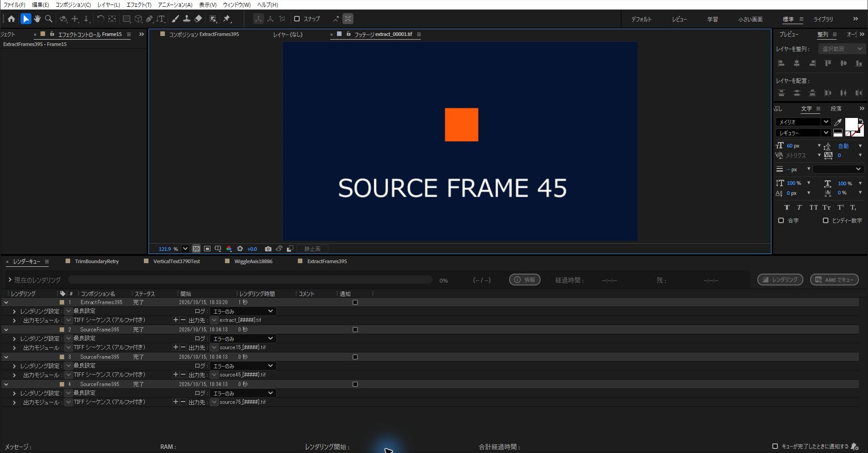This screenshot has width=868, height=453.
Task: Click the Faux Italic T icon
Action: [x=799, y=208]
